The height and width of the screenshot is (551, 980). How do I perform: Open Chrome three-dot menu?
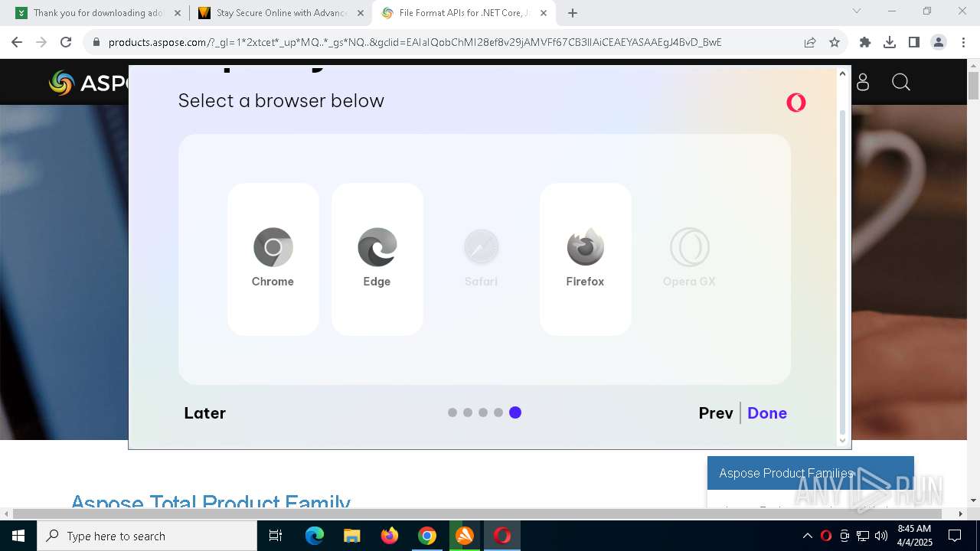963,42
